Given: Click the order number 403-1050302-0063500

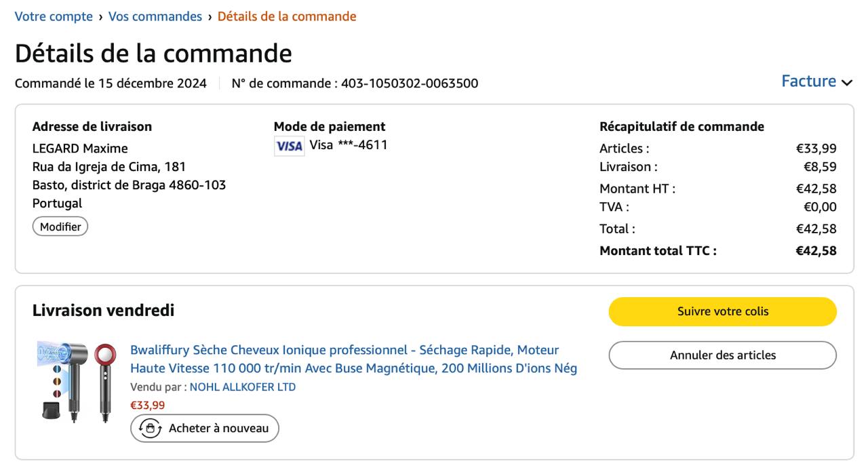Looking at the screenshot, I should [410, 83].
